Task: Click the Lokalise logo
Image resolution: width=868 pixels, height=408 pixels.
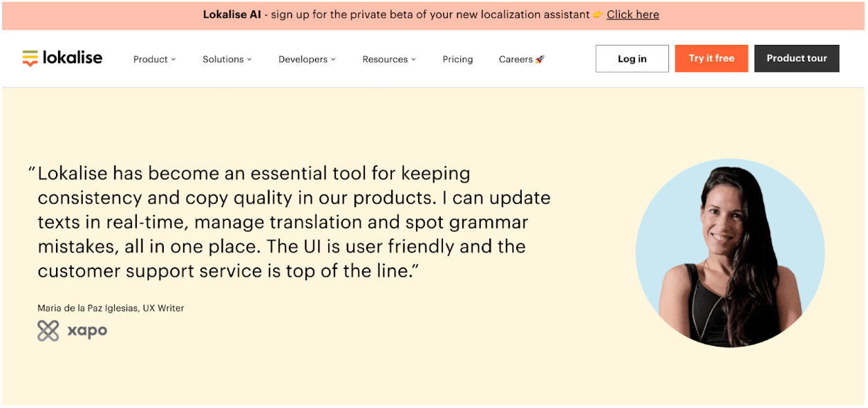Action: [62, 58]
